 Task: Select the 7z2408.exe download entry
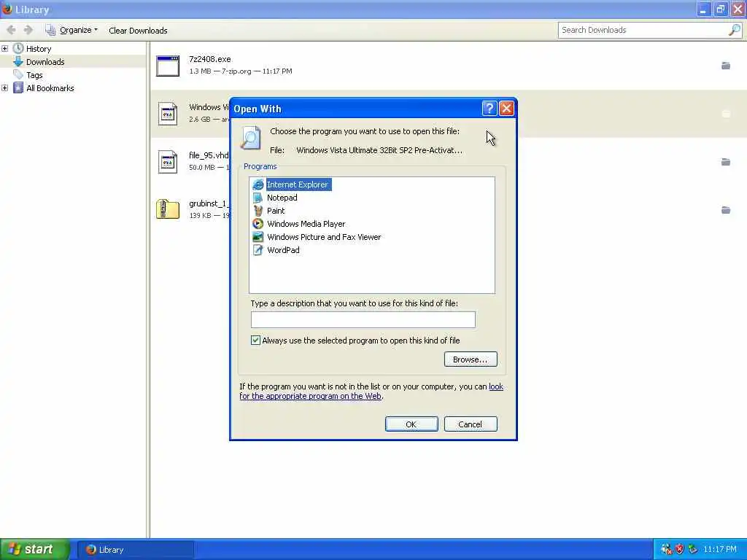[x=449, y=65]
